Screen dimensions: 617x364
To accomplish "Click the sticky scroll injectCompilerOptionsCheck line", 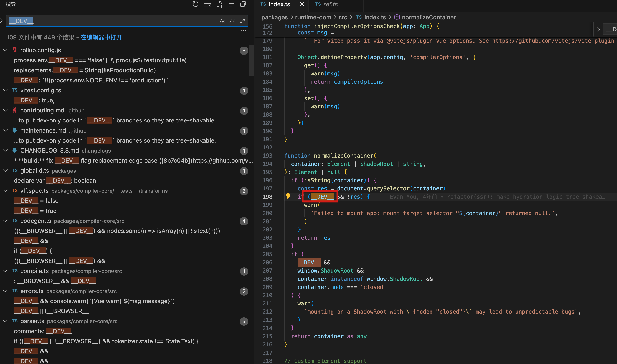I will 362,26.
